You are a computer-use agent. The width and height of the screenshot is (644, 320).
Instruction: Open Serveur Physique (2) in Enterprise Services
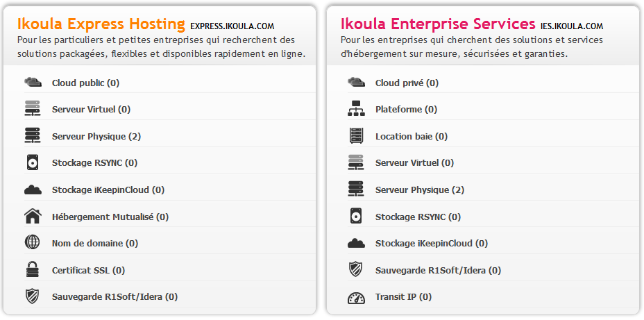(x=419, y=190)
